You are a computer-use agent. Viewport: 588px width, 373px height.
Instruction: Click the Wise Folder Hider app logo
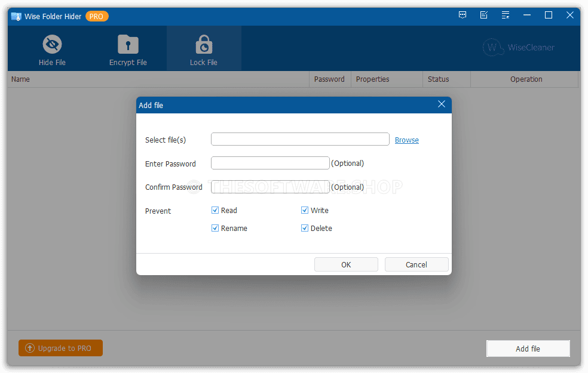point(16,17)
